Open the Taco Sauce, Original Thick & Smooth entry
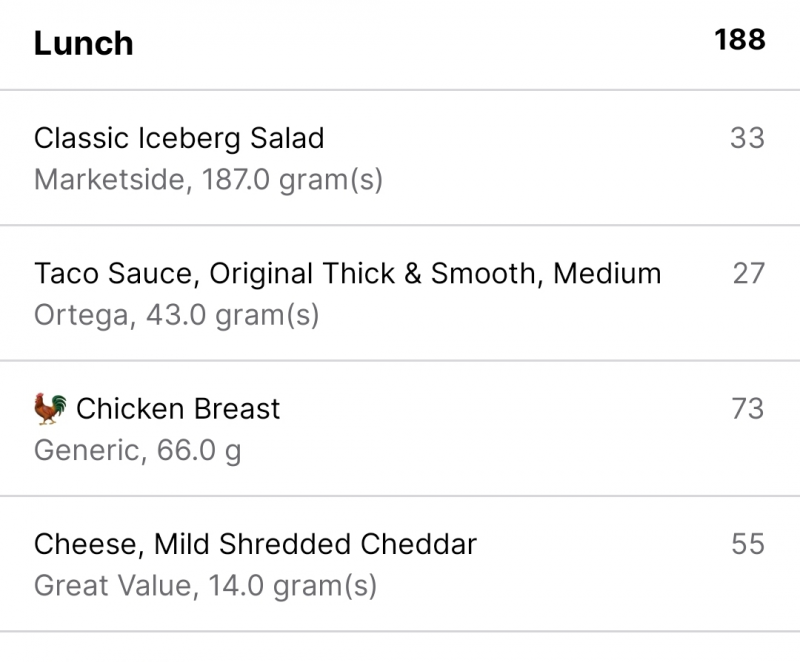800x662 pixels. (347, 273)
